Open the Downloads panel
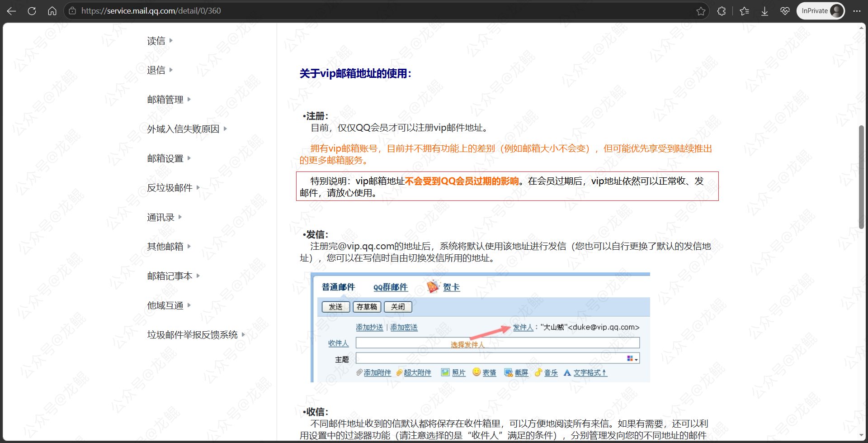 tap(764, 11)
